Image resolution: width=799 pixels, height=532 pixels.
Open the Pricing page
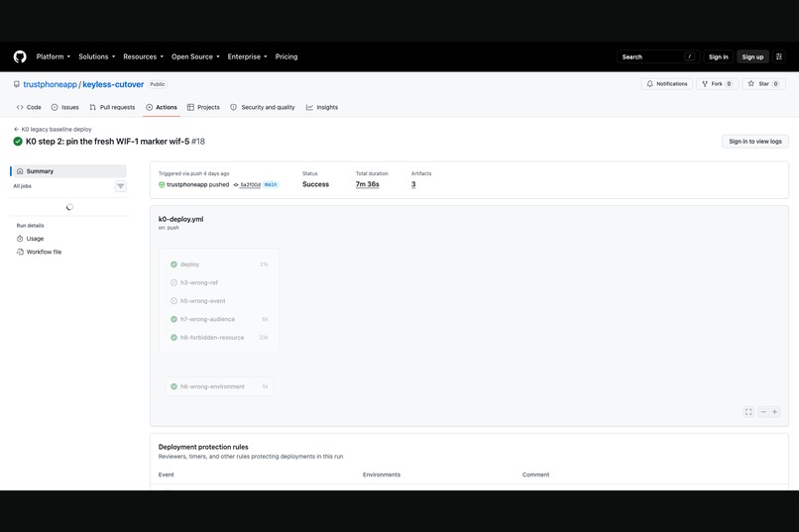pyautogui.click(x=286, y=56)
